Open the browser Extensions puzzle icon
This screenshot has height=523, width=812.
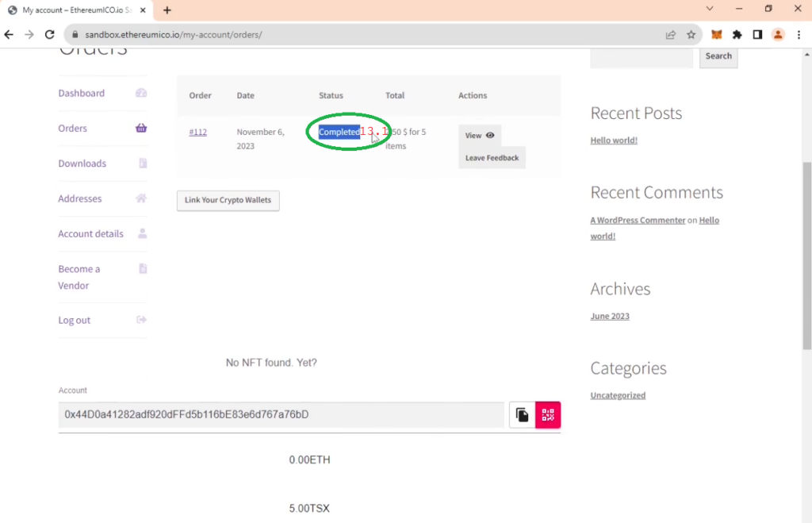pyautogui.click(x=737, y=35)
